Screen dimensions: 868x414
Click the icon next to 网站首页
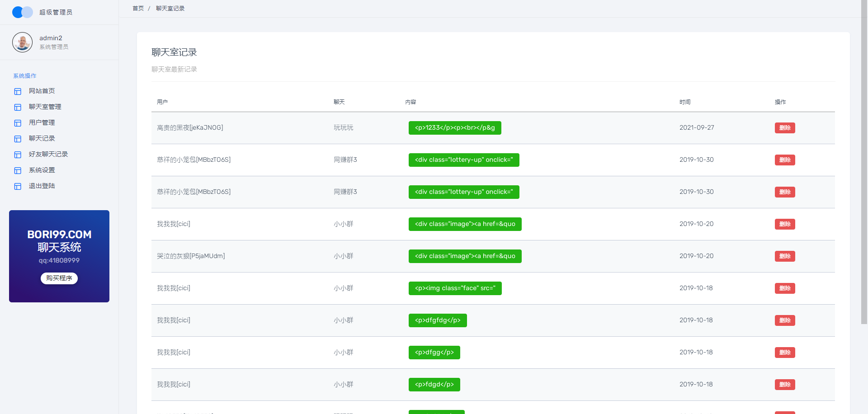pyautogui.click(x=18, y=91)
